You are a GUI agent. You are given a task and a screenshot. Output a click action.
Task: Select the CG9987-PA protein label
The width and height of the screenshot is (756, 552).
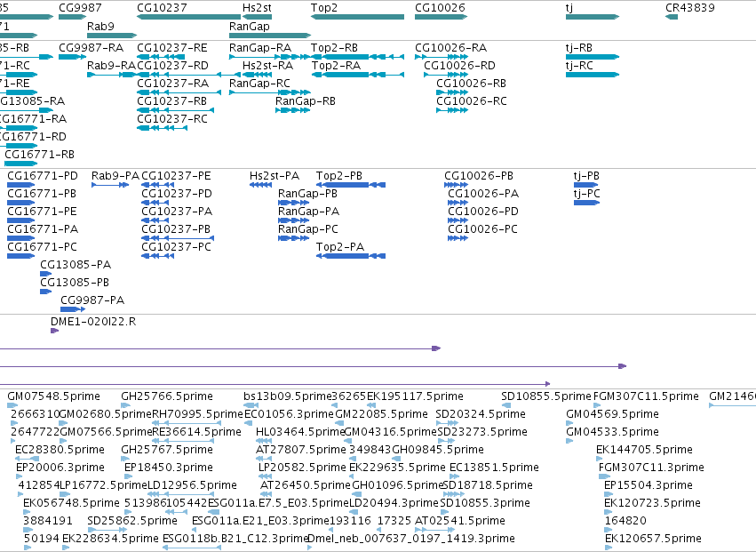(92, 300)
